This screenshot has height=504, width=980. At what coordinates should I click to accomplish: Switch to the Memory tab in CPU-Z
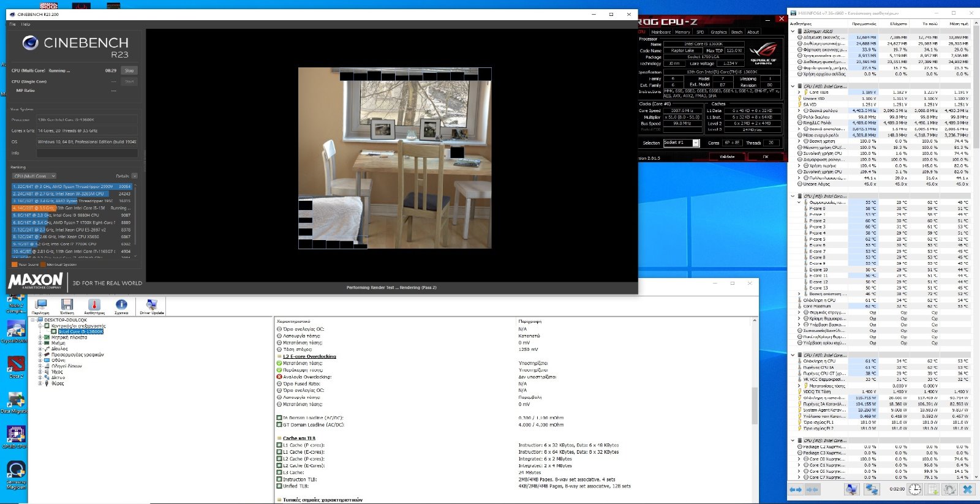pyautogui.click(x=683, y=32)
